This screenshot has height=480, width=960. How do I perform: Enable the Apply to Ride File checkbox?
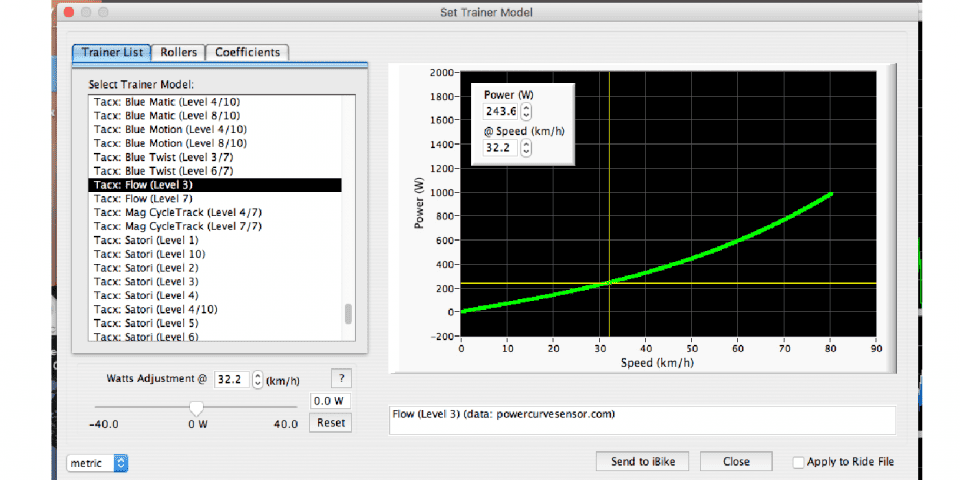pos(798,462)
